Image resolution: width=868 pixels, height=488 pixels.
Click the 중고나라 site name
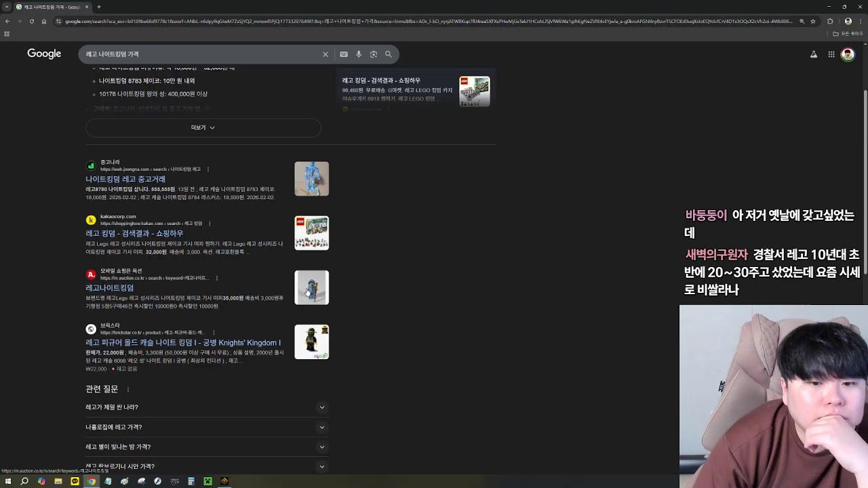[110, 163]
